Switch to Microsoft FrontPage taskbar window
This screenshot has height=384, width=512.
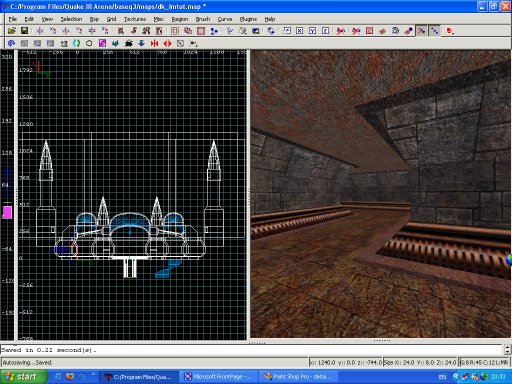[218, 377]
